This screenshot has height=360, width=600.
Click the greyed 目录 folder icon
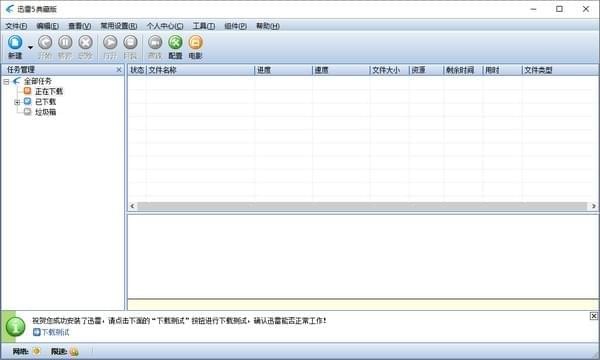(130, 42)
